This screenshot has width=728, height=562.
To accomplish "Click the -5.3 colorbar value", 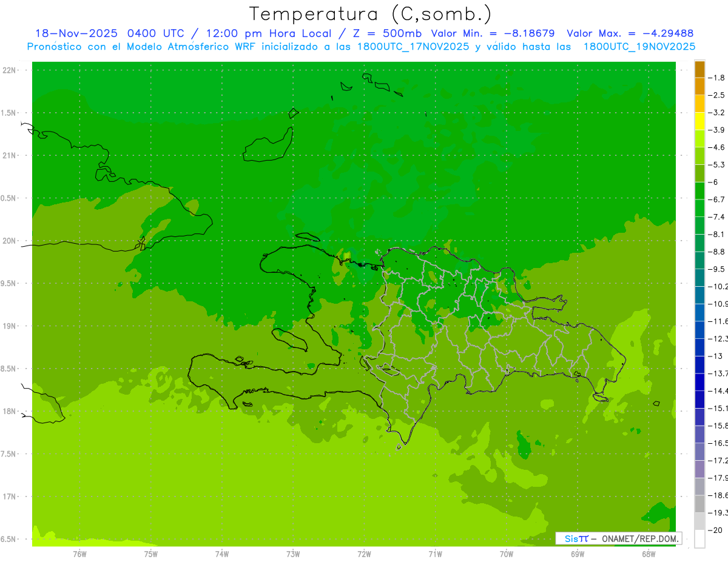I will point(716,165).
